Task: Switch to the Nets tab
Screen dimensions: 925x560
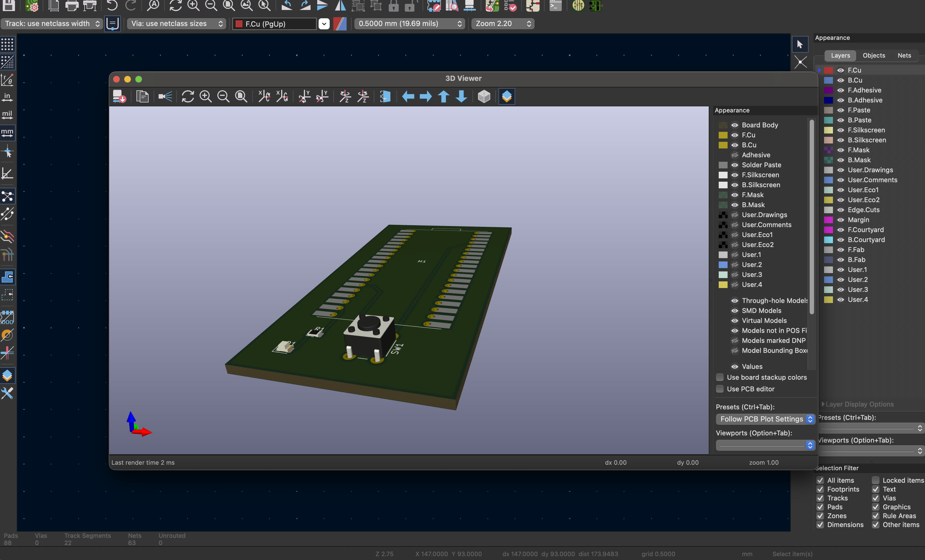Action: (905, 55)
